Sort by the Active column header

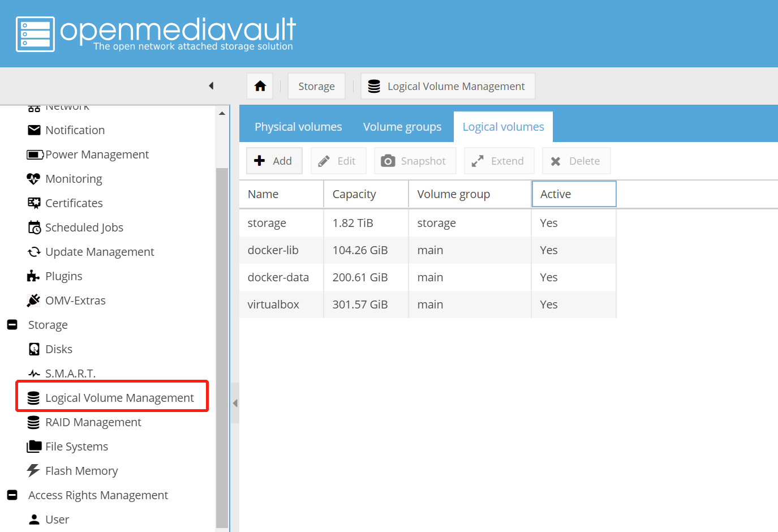(574, 194)
